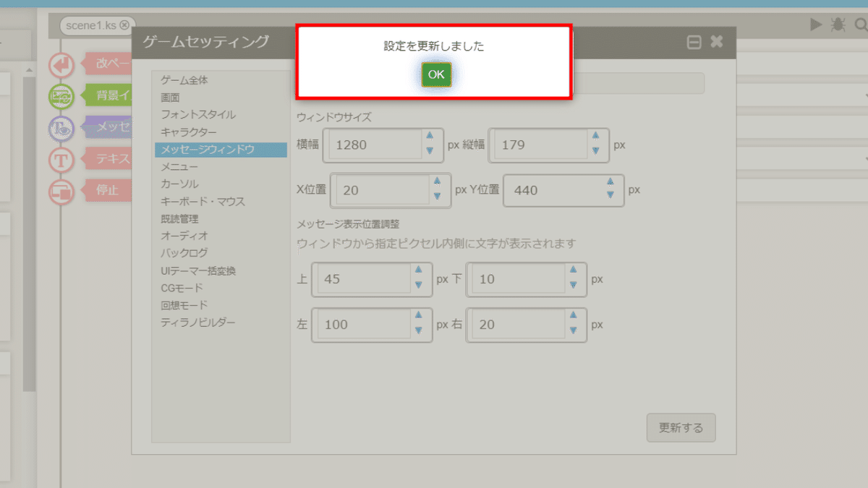Decrease Y位置 value with down arrow
The height and width of the screenshot is (488, 868).
click(x=610, y=194)
